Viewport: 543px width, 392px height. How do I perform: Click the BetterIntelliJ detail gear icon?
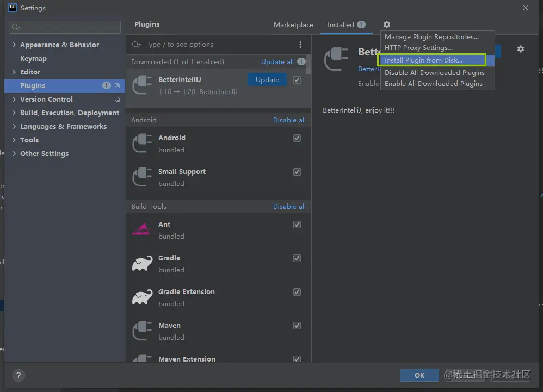click(x=521, y=49)
